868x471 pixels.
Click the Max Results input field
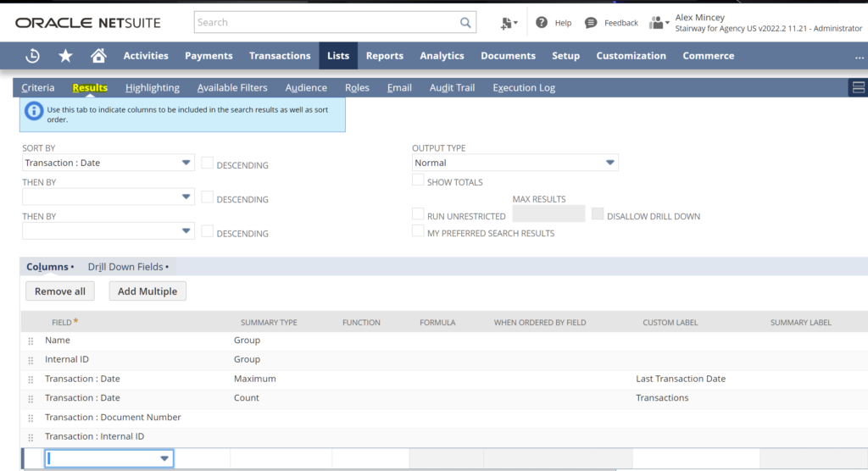(548, 213)
